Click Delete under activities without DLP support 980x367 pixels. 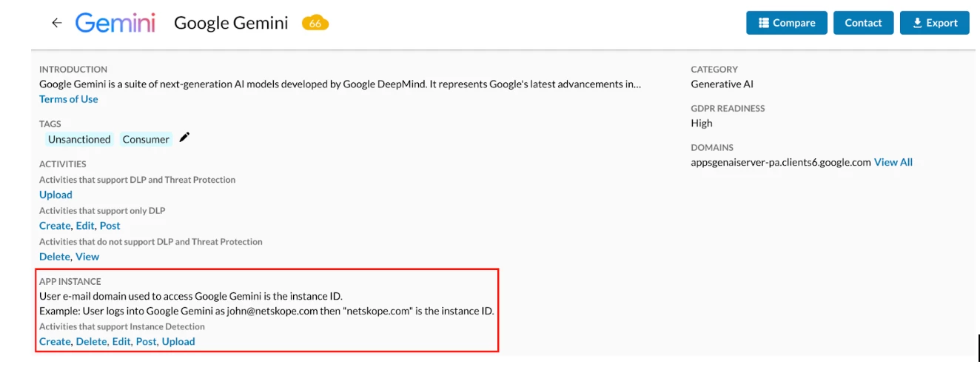pyautogui.click(x=55, y=257)
